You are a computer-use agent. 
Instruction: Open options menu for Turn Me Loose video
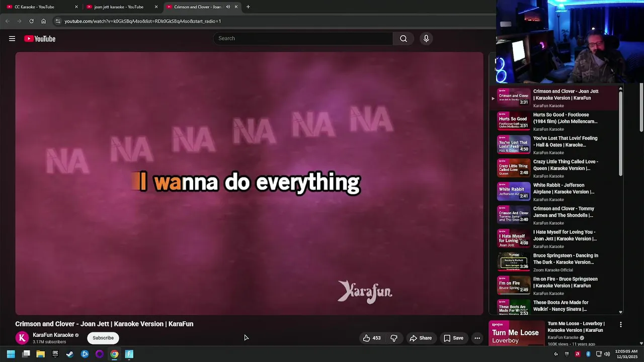tap(621, 325)
